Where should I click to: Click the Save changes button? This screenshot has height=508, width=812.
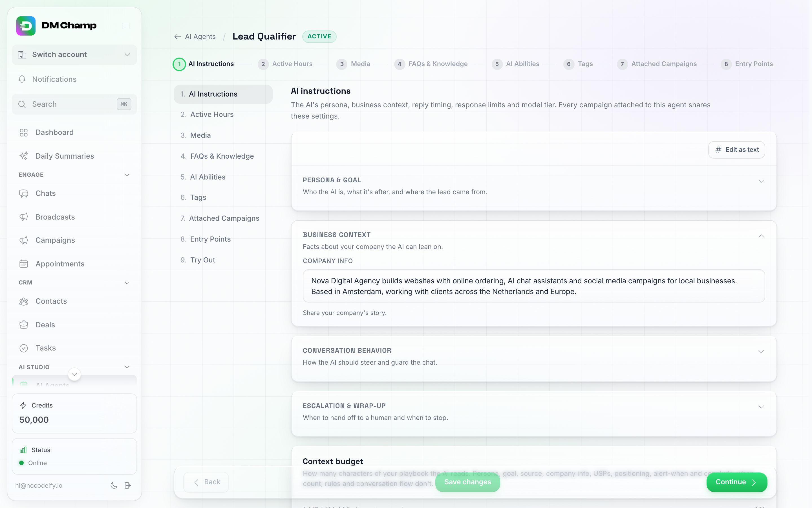[467, 482]
